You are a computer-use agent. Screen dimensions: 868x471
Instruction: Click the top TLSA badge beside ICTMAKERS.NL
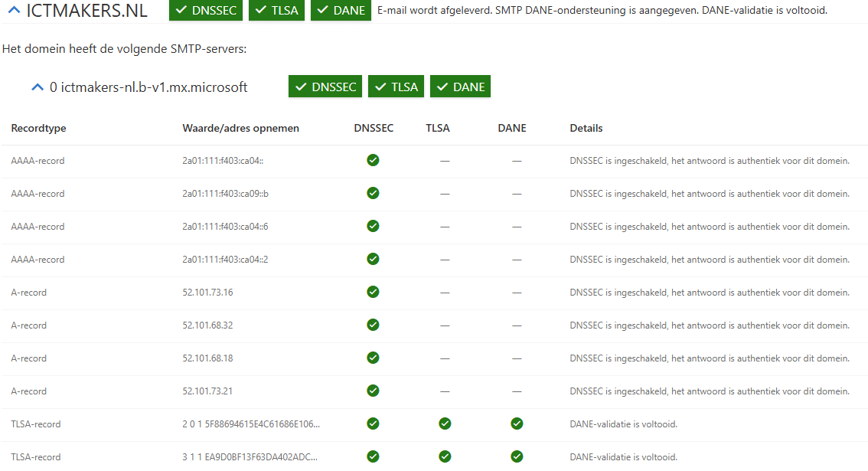pos(277,10)
